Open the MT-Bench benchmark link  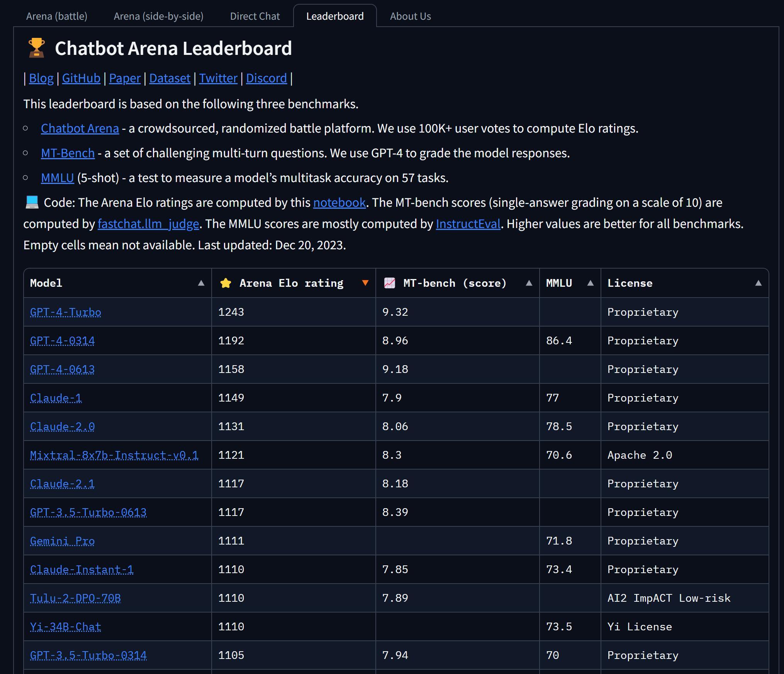(68, 153)
